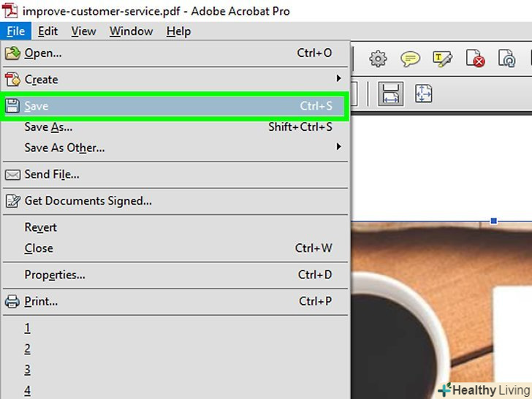Open the View menu

coord(83,31)
